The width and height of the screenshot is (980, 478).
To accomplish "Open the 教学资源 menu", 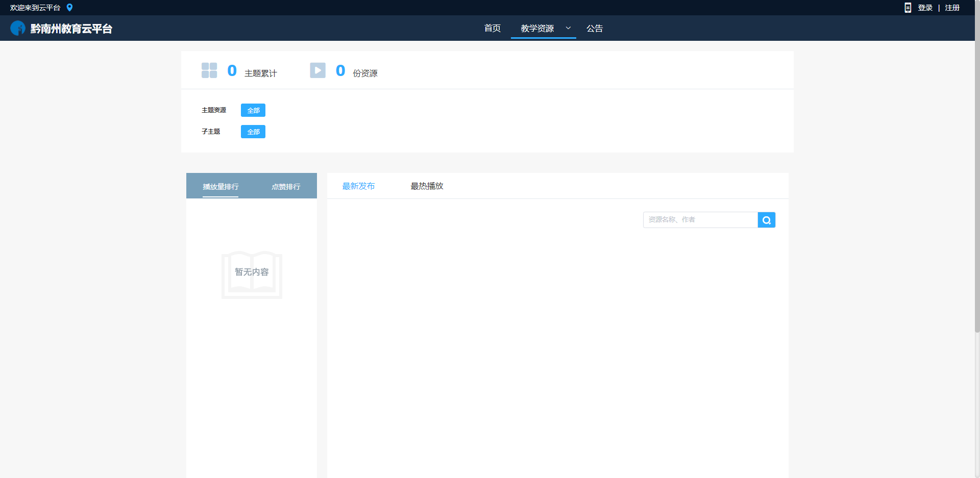I will 537,28.
